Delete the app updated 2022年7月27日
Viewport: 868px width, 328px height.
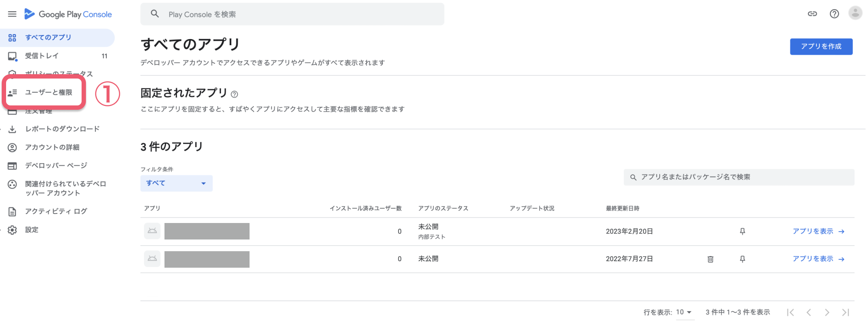click(710, 259)
